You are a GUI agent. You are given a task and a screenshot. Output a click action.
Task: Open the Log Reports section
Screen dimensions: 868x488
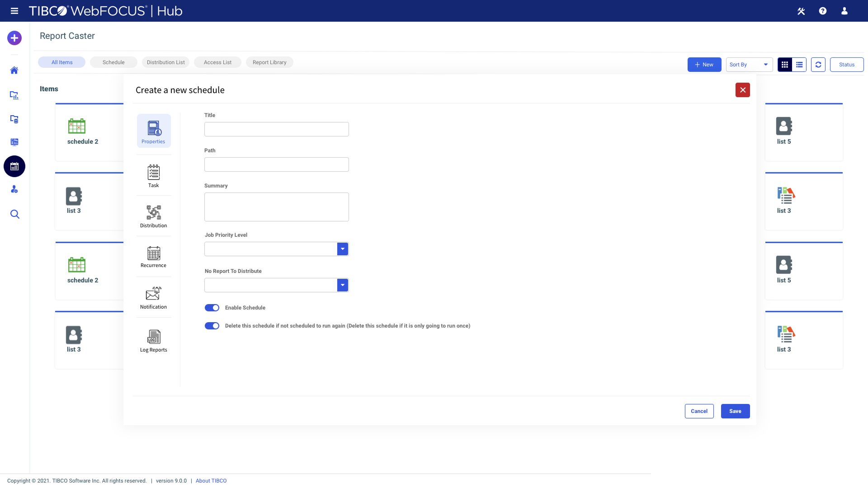pyautogui.click(x=154, y=341)
